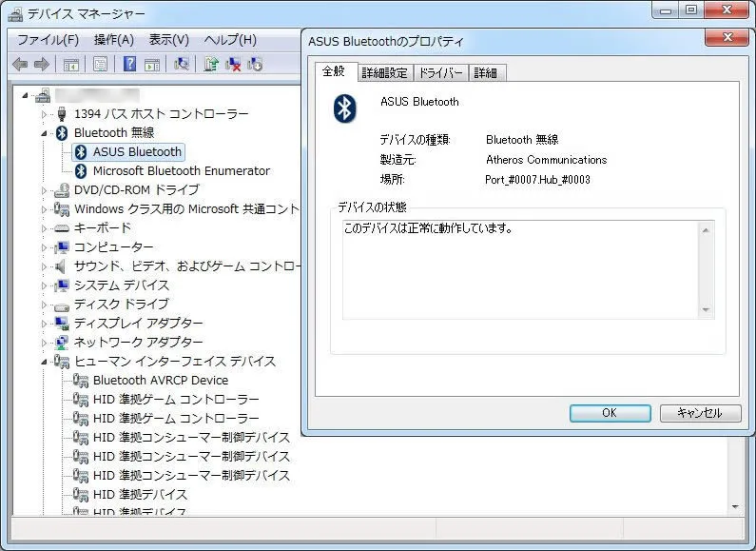The width and height of the screenshot is (756, 551).
Task: Expand the DVD/CD-ROM ドライブ node
Action: coord(45,190)
